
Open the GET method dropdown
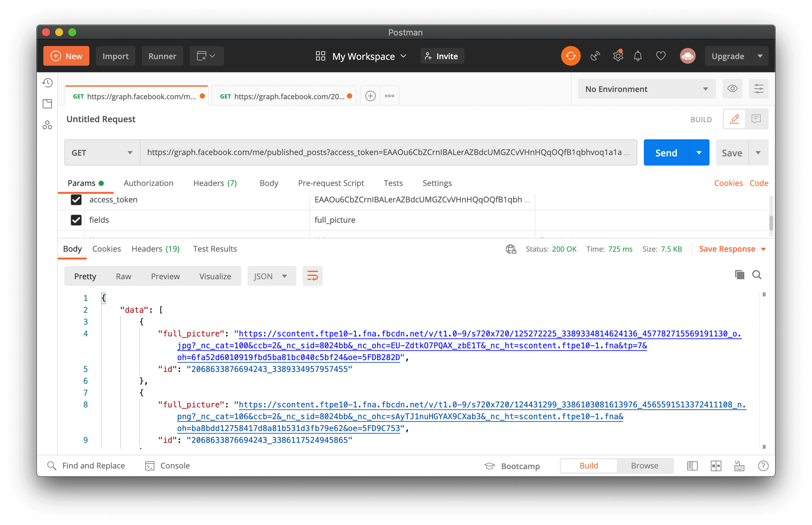click(102, 153)
